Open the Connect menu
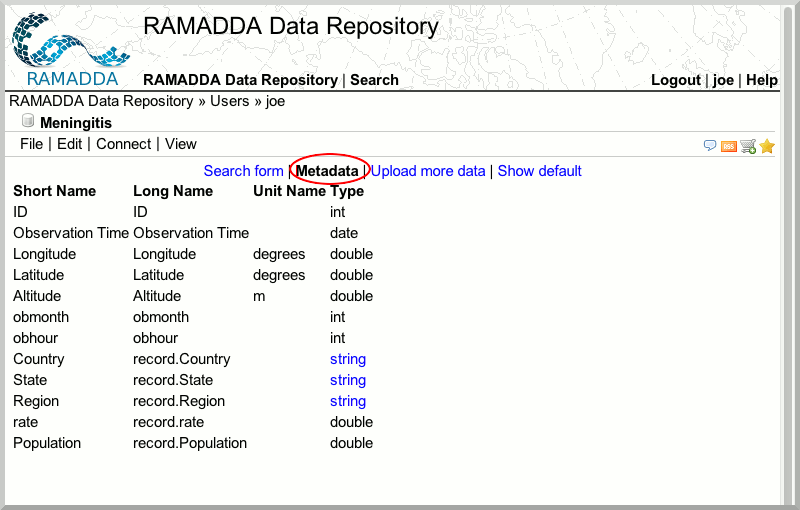800x510 pixels. tap(124, 144)
